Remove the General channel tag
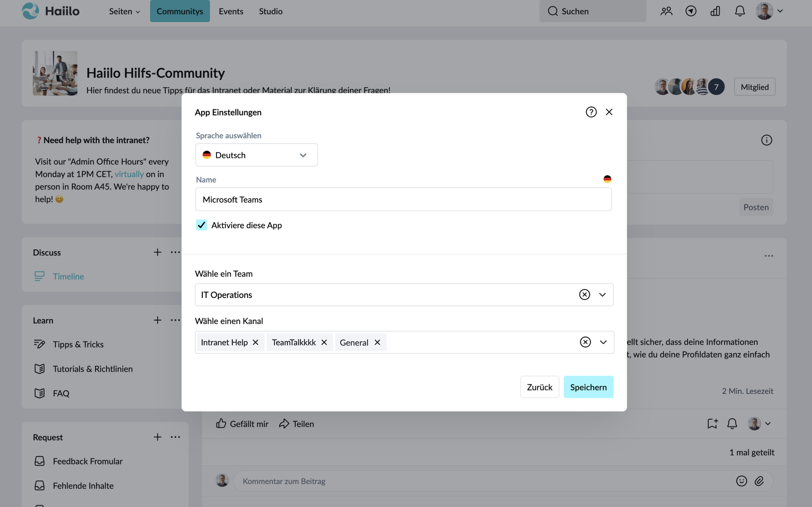812x507 pixels. pos(377,342)
